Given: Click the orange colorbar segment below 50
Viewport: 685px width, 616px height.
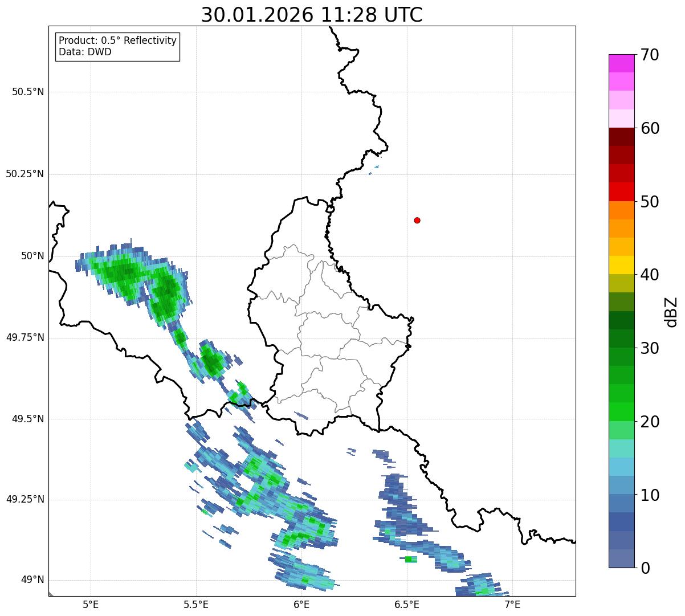Looking at the screenshot, I should 622,210.
